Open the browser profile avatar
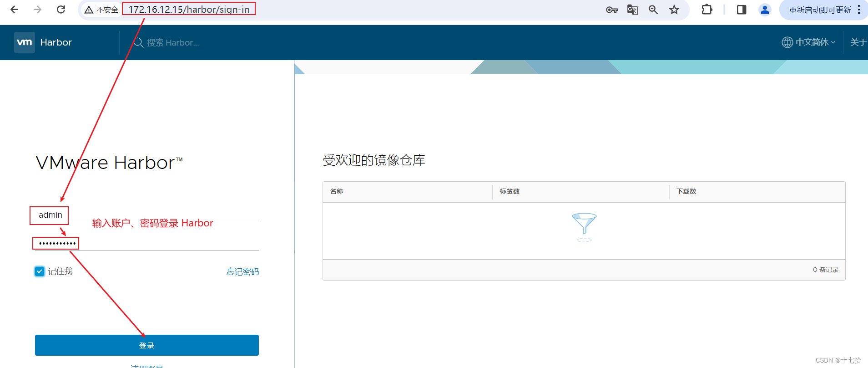The height and width of the screenshot is (368, 868). tap(765, 10)
